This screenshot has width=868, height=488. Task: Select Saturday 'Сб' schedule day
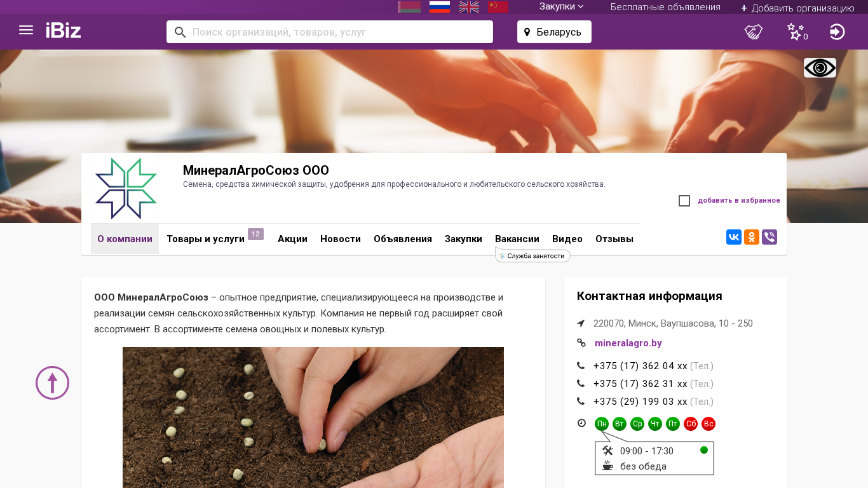(691, 424)
